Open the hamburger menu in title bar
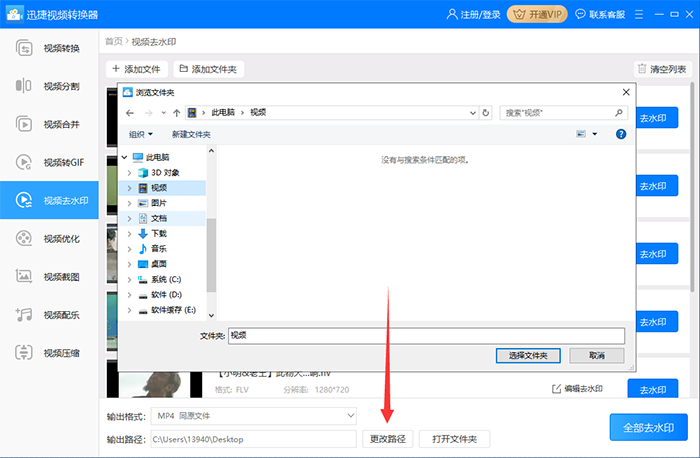 click(639, 15)
